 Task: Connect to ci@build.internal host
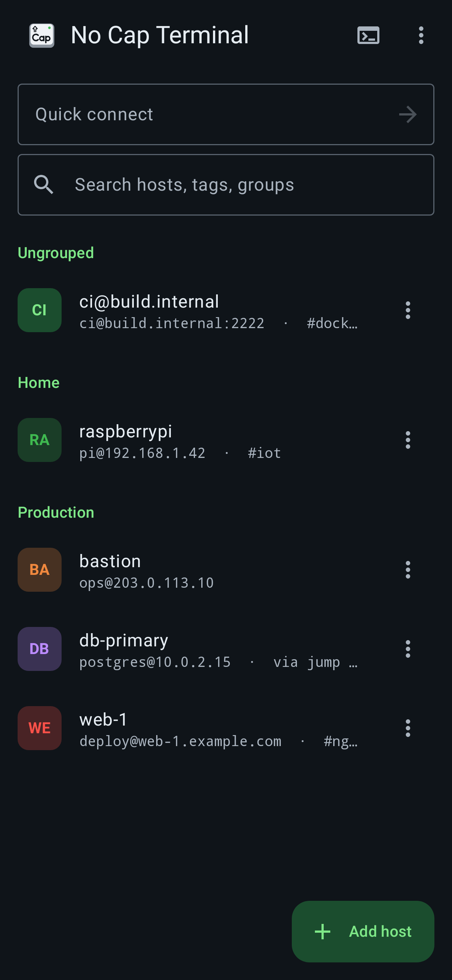click(226, 310)
